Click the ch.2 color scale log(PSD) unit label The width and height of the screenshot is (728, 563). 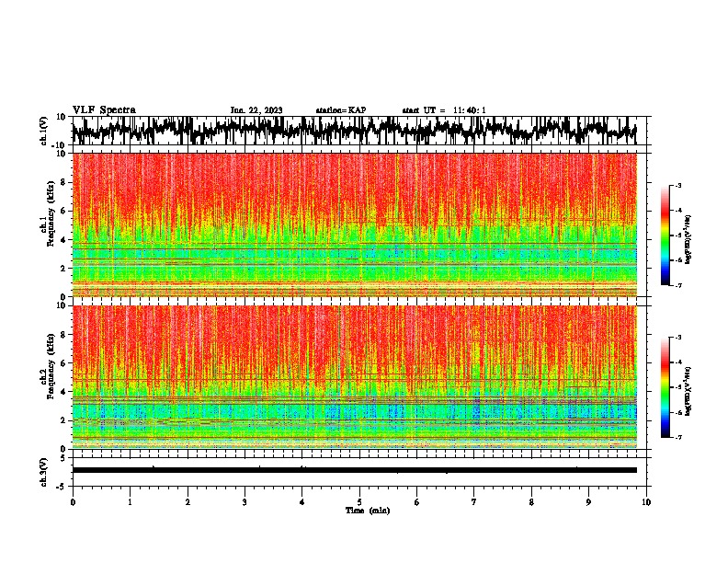click(x=688, y=391)
